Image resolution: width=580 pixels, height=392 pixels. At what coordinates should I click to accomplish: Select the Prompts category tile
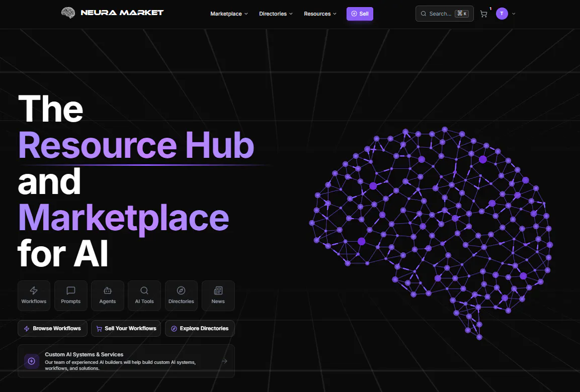pyautogui.click(x=70, y=296)
